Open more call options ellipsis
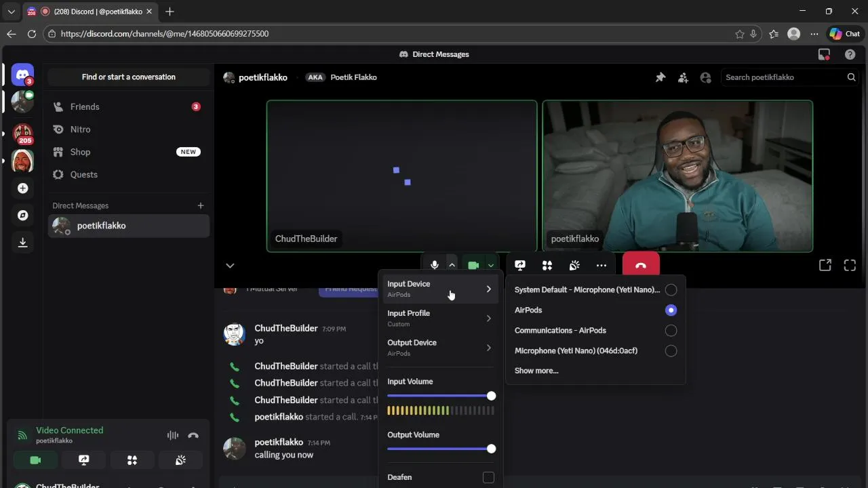The height and width of the screenshot is (488, 868). point(601,266)
